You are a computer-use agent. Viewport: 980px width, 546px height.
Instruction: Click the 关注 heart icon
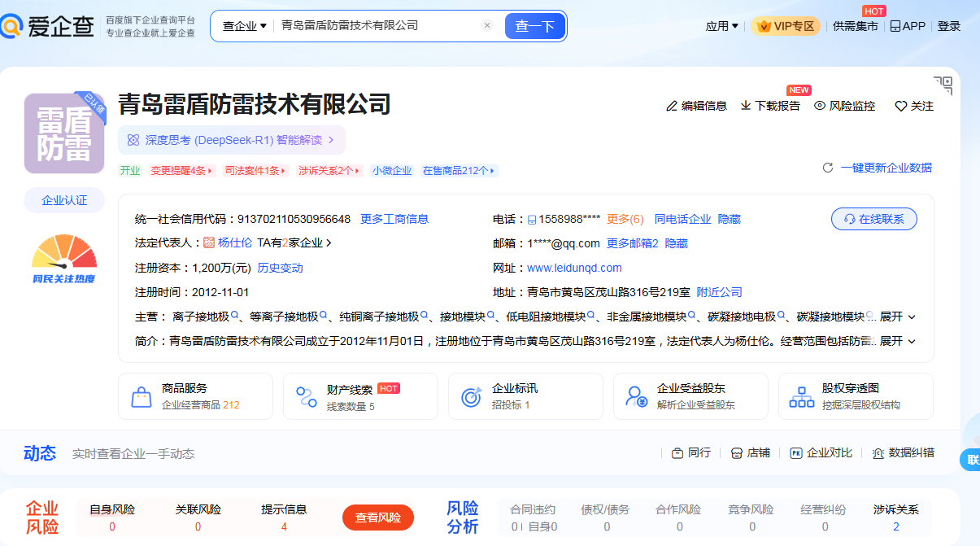(x=900, y=106)
